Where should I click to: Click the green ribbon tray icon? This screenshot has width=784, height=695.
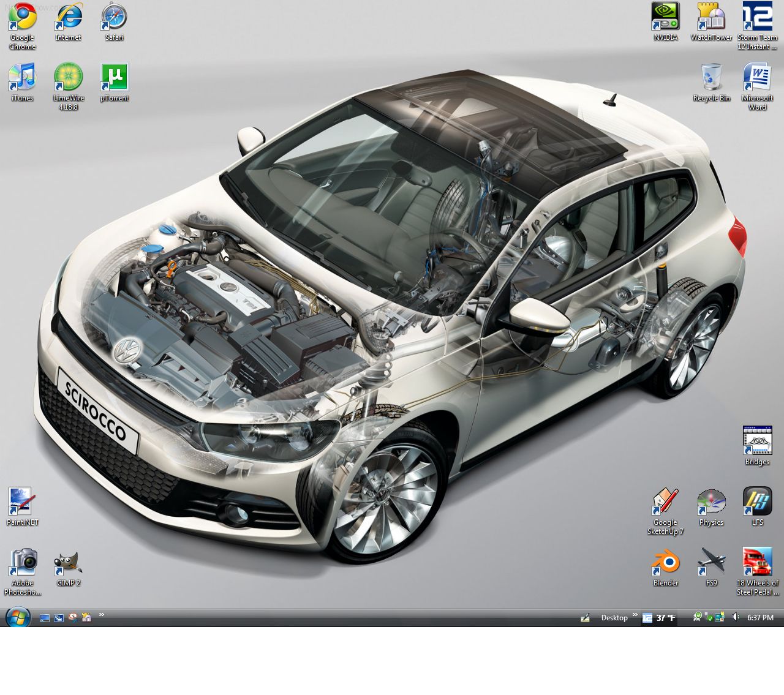point(697,617)
